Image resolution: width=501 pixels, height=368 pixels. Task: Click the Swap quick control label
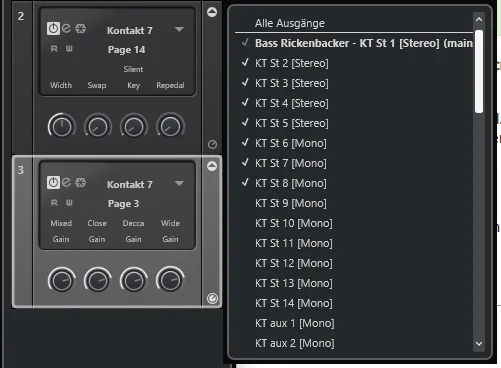pyautogui.click(x=97, y=85)
